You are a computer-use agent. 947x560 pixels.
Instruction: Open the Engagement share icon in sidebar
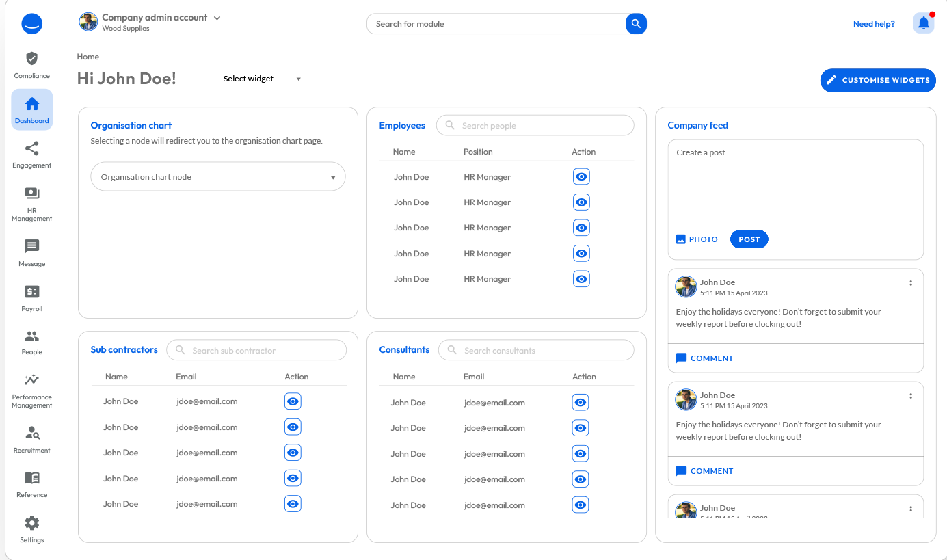click(31, 149)
